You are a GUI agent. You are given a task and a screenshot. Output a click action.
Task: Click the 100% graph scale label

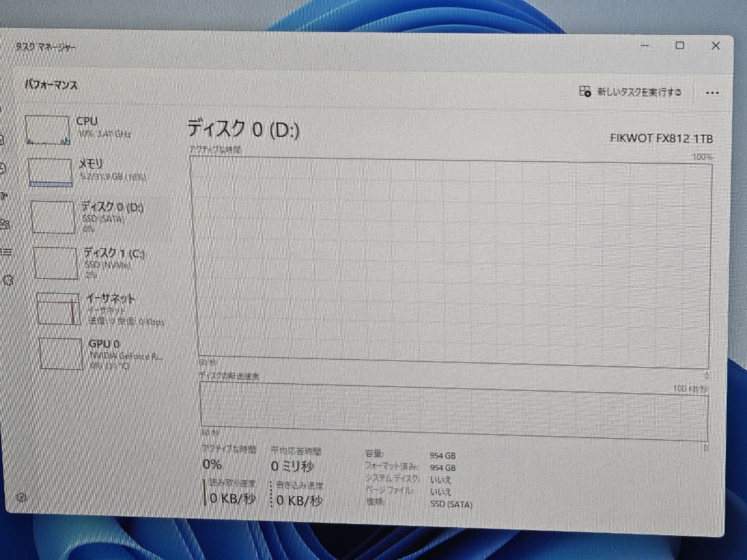tap(703, 157)
